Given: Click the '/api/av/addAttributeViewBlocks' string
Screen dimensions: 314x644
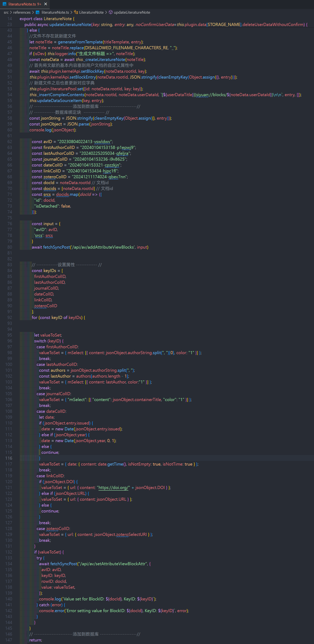Looking at the screenshot, I should click(x=103, y=247).
